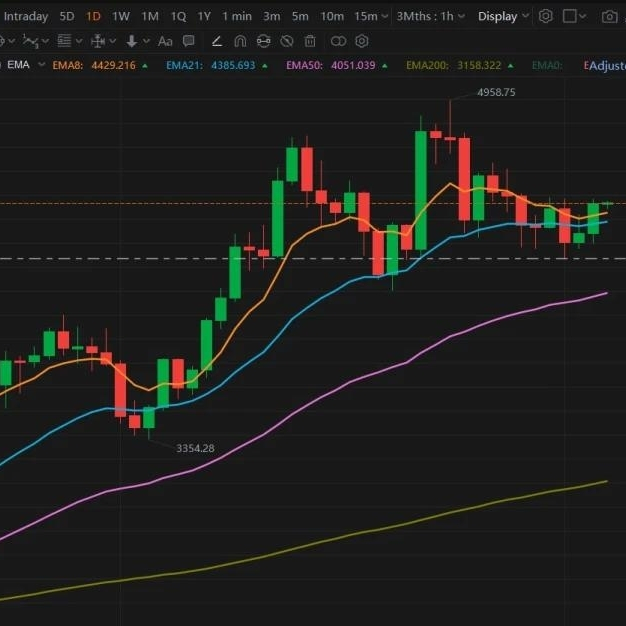This screenshot has width=626, height=626.
Task: Choose the 1M monthly timeframe
Action: 150,16
